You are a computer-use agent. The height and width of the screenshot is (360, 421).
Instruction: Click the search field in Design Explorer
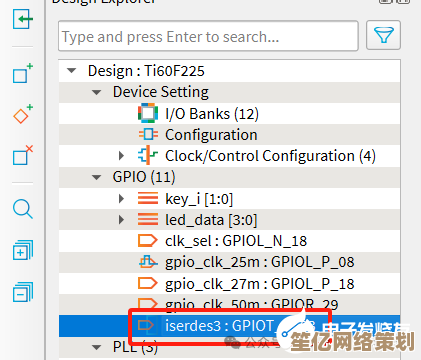coord(208,36)
